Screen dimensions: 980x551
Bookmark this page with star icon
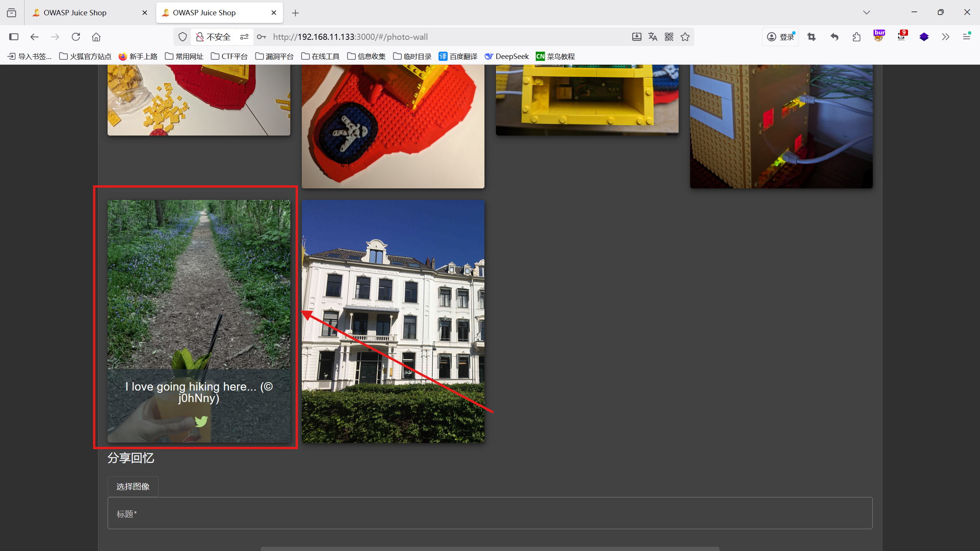tap(685, 37)
